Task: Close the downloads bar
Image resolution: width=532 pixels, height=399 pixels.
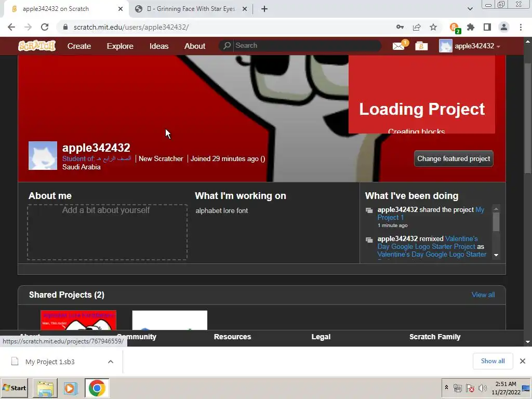Action: pyautogui.click(x=523, y=361)
